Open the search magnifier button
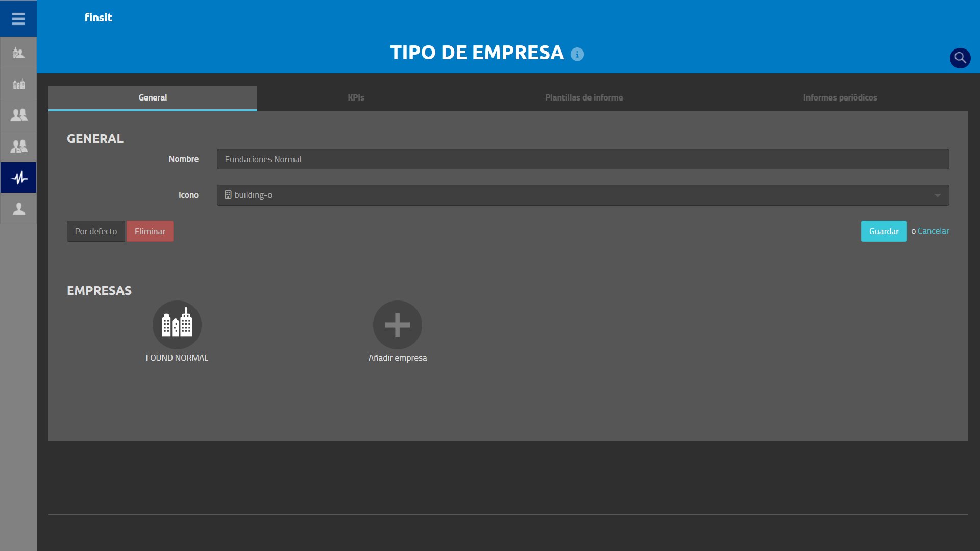This screenshot has height=551, width=980. (x=960, y=58)
